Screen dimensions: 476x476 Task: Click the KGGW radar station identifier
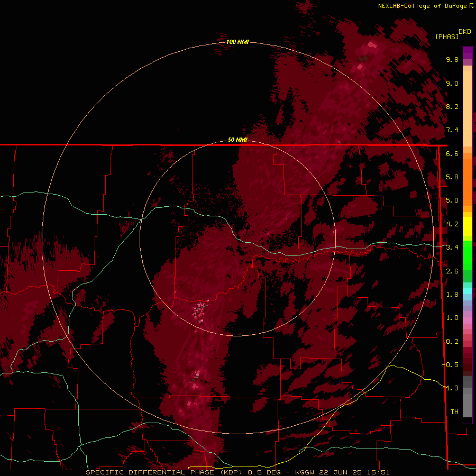coord(305,472)
